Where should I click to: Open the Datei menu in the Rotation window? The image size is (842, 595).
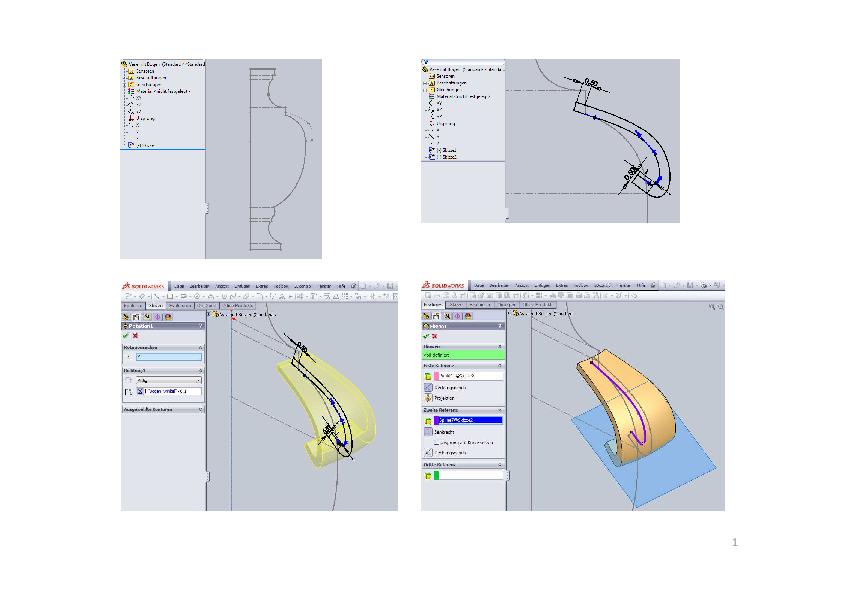point(179,286)
